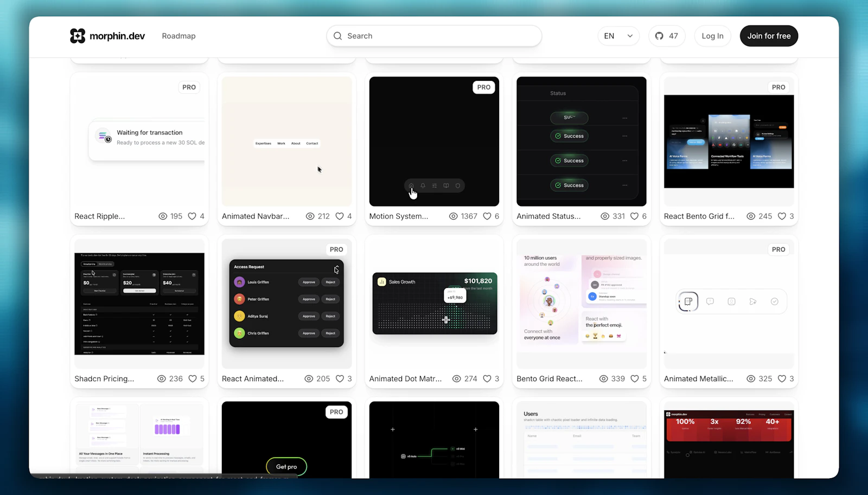Open the Animated Navbar... card title

point(256,216)
